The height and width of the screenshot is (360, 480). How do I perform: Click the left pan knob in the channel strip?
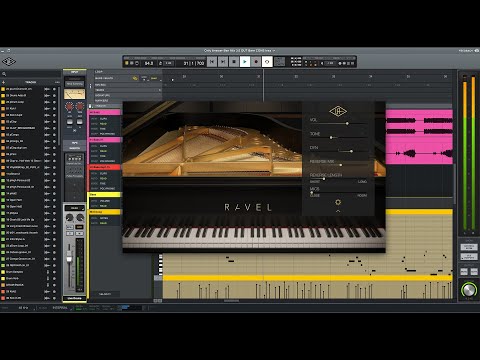tap(69, 218)
